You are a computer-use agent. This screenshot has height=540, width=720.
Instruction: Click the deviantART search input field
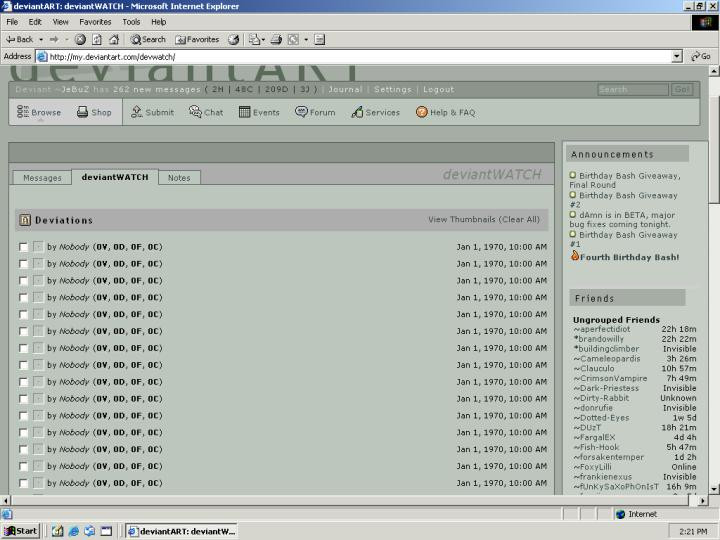(633, 90)
